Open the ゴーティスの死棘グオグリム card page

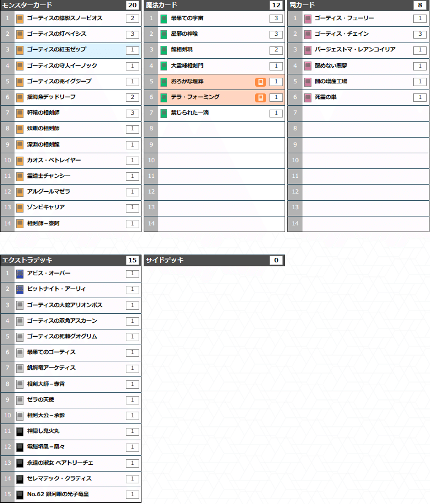(x=62, y=337)
